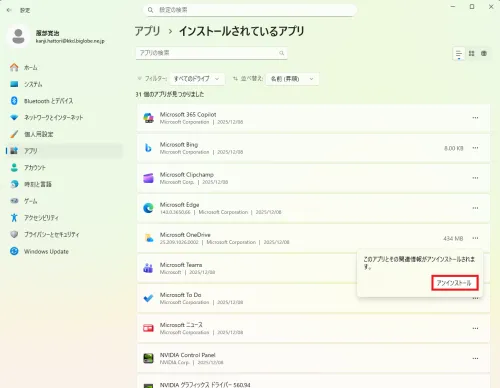Open more options for Microsoft OneDrive
500x388 pixels.
[x=475, y=238]
